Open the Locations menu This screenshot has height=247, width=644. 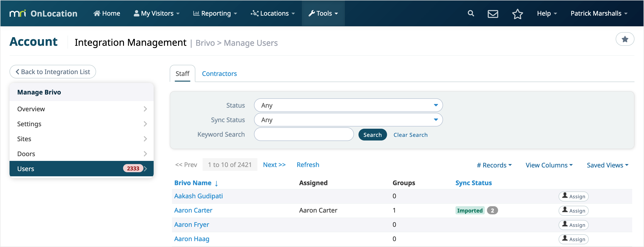(x=273, y=13)
